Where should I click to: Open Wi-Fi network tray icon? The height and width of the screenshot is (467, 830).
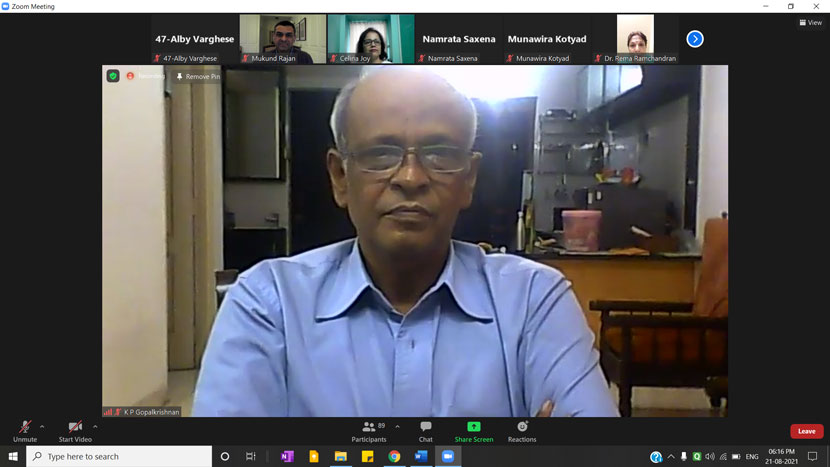[723, 456]
